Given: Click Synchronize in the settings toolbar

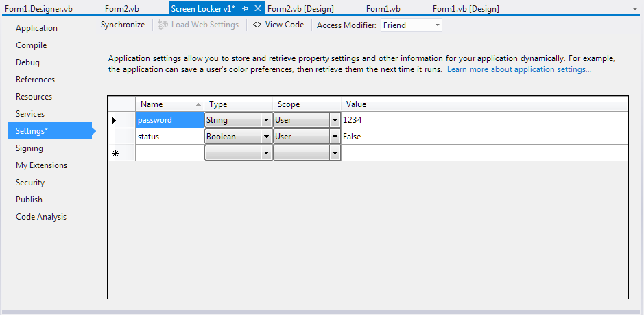Looking at the screenshot, I should 123,25.
